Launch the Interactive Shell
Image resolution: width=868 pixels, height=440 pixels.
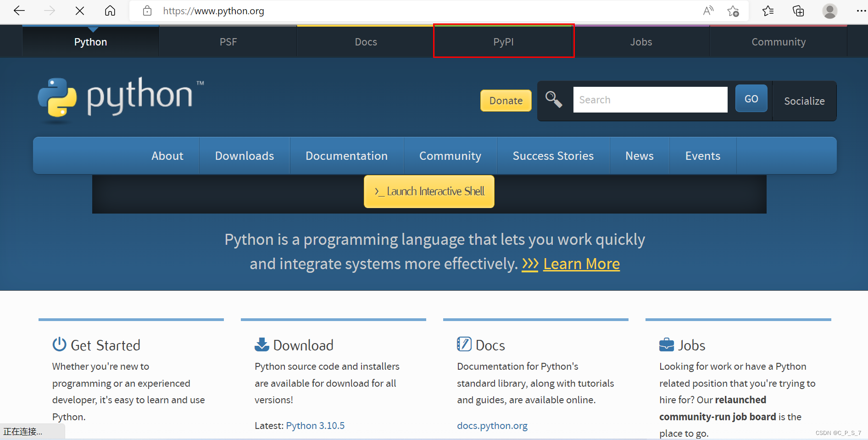click(429, 192)
